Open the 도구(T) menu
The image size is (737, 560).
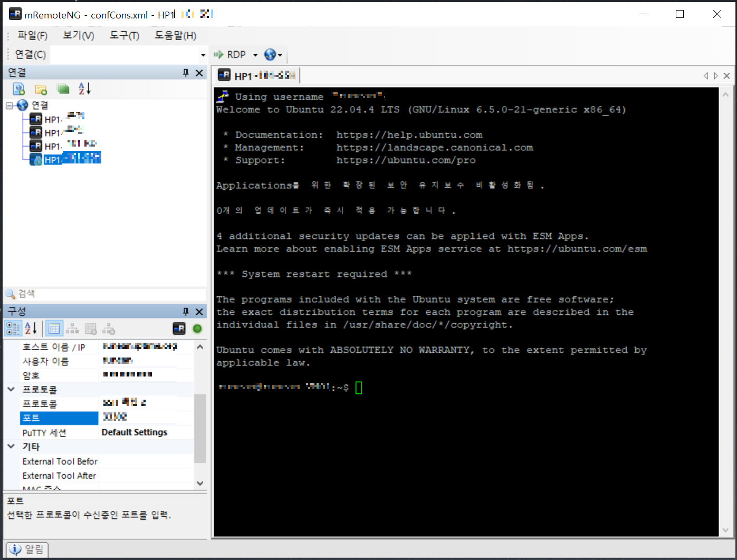(125, 35)
